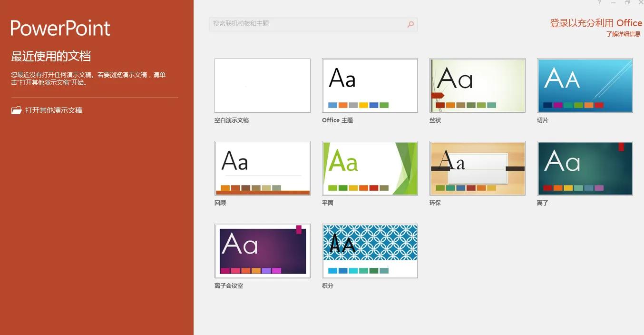Click the 平面 label text
Screen dimensions: 644x335
pyautogui.click(x=328, y=203)
